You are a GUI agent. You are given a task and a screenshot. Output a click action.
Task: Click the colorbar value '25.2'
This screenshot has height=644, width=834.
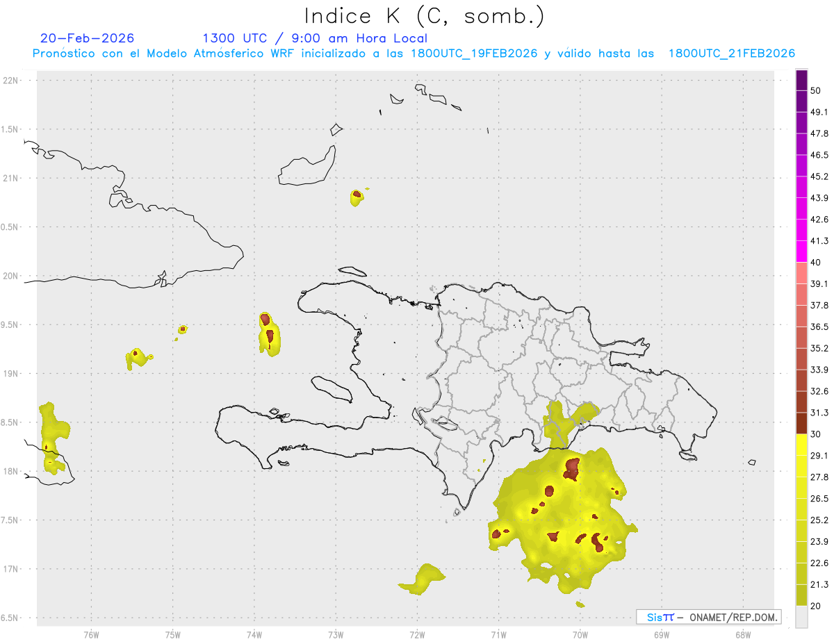(x=819, y=520)
